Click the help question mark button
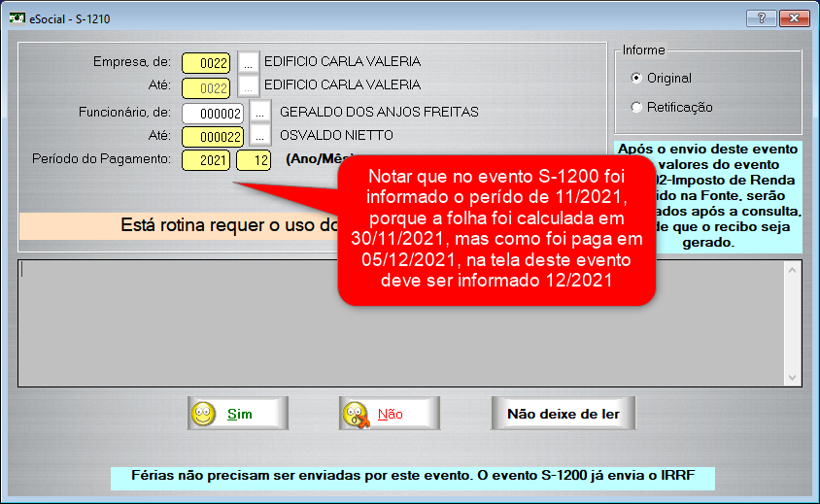The width and height of the screenshot is (820, 504). [x=761, y=18]
